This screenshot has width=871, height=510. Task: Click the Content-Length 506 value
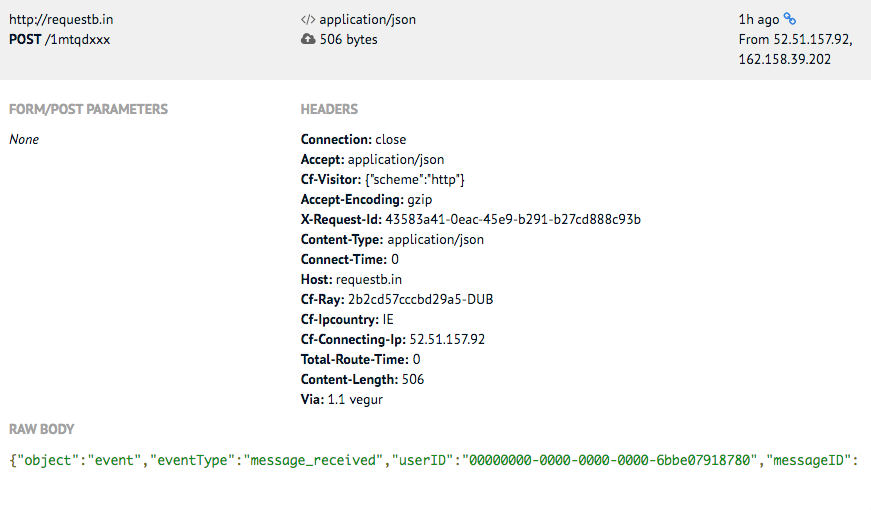coord(413,379)
